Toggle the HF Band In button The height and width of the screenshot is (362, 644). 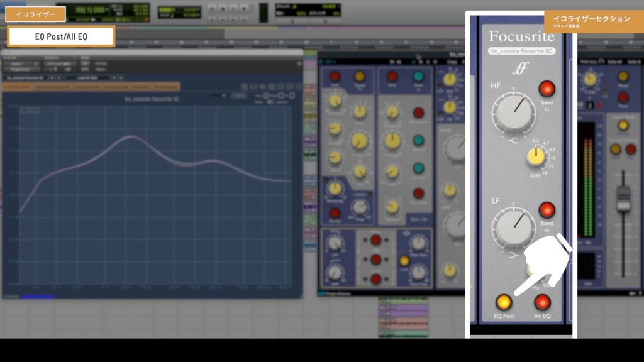pos(547,89)
